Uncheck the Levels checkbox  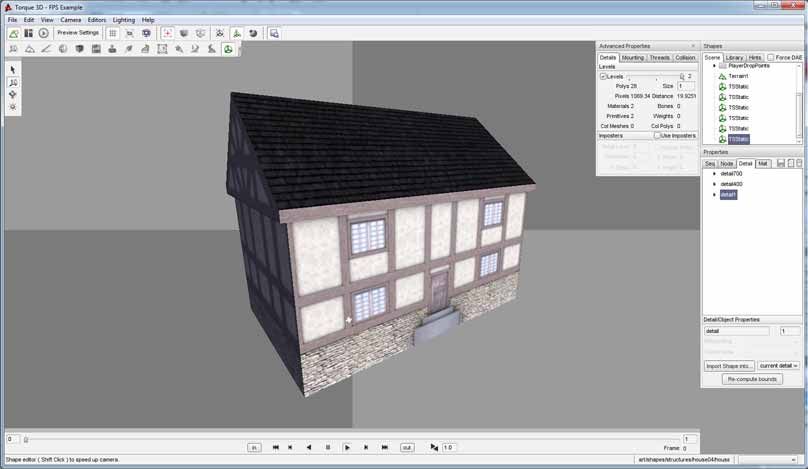(x=603, y=76)
